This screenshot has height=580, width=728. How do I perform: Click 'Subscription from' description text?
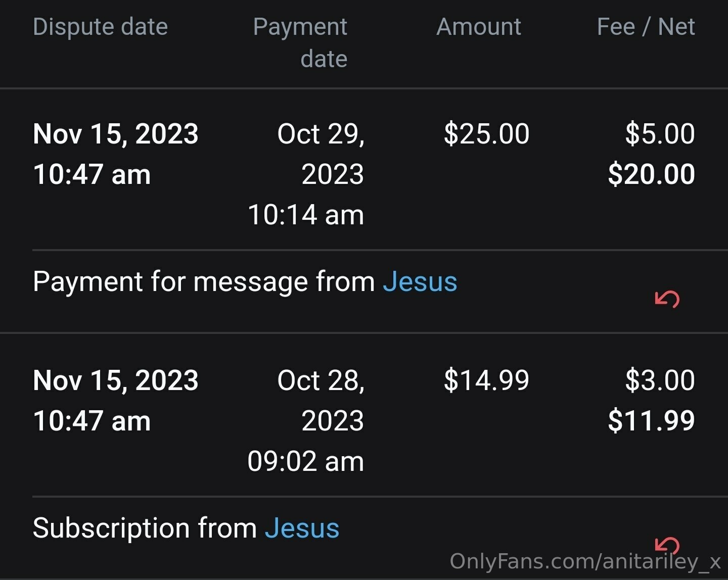[145, 528]
